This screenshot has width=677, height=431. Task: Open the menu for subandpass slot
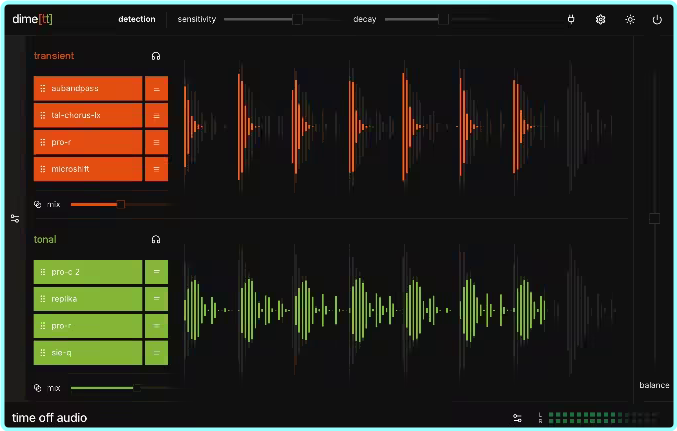point(156,89)
